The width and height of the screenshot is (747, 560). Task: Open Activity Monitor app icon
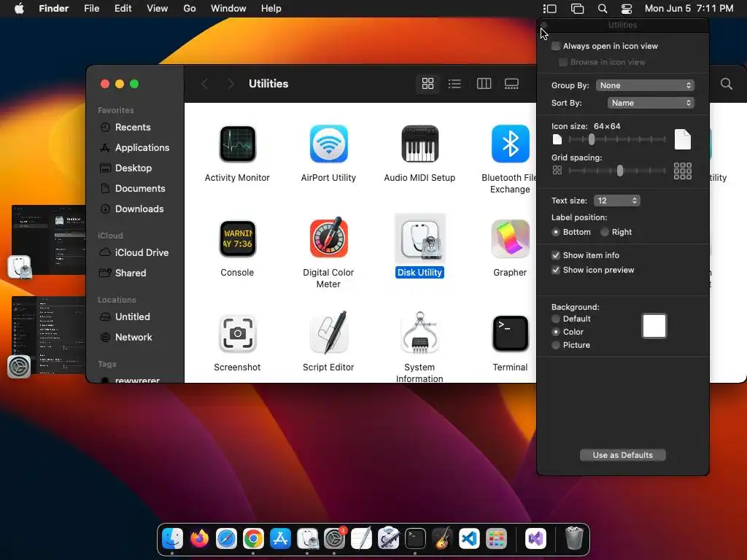[x=237, y=144]
